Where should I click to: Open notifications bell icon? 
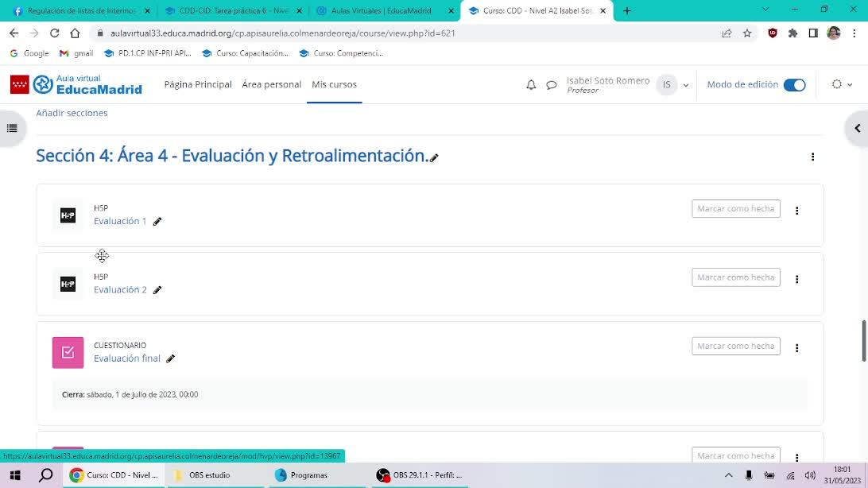pyautogui.click(x=531, y=85)
